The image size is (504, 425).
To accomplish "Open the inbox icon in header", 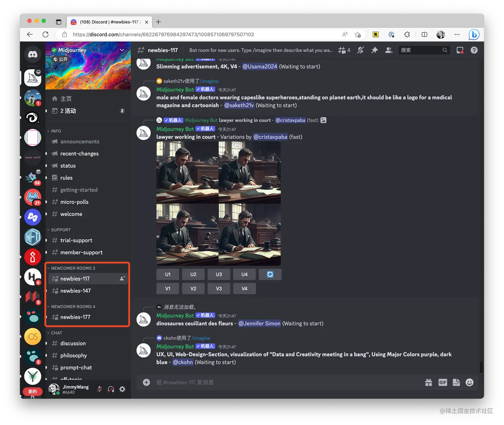I will tap(460, 50).
